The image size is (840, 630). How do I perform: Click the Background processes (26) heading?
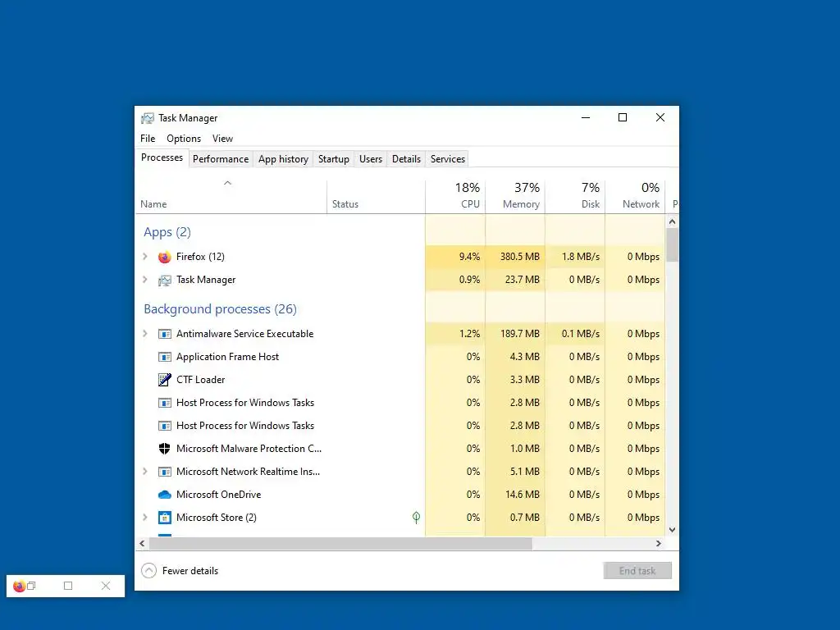tap(220, 309)
